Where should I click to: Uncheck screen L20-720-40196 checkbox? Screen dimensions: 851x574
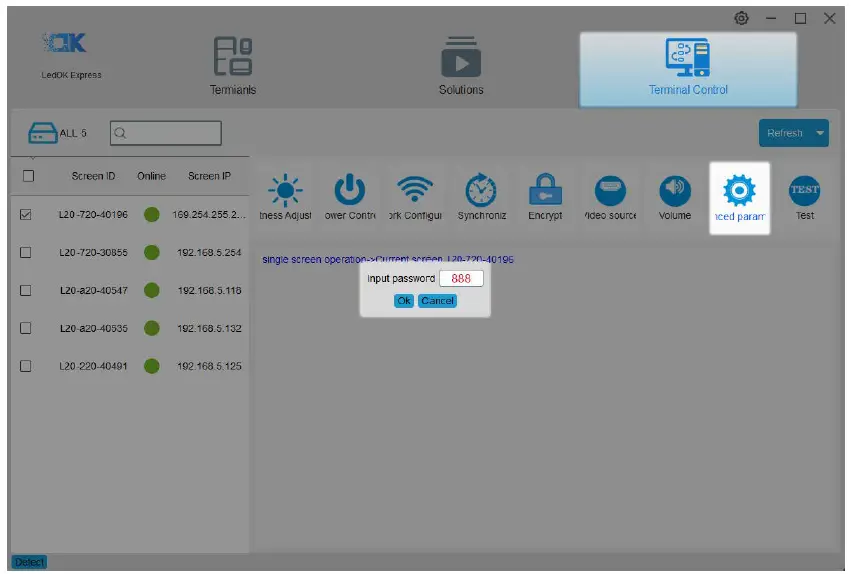point(26,214)
